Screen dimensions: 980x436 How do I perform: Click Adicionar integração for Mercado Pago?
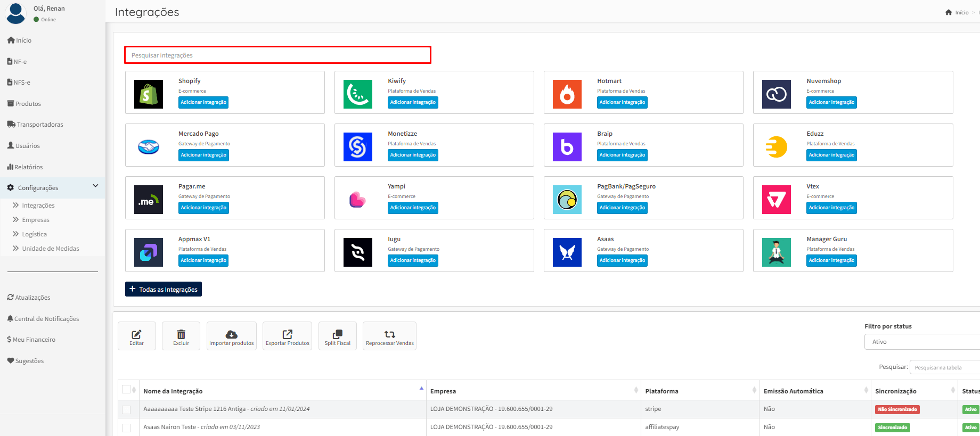click(203, 155)
